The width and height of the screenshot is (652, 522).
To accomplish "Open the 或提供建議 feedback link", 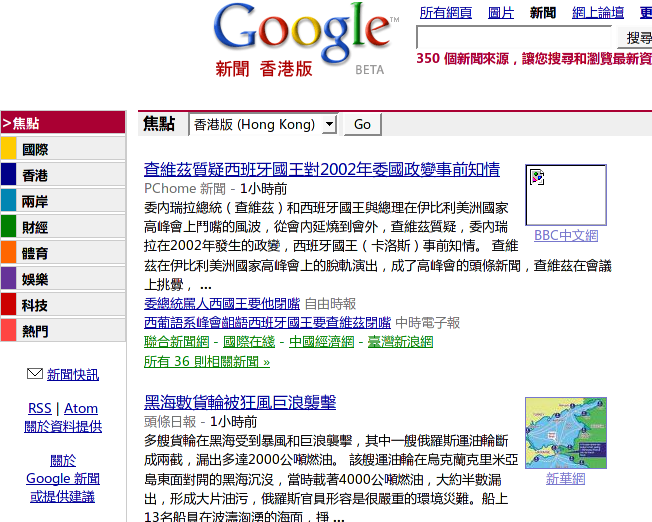I will [x=62, y=496].
